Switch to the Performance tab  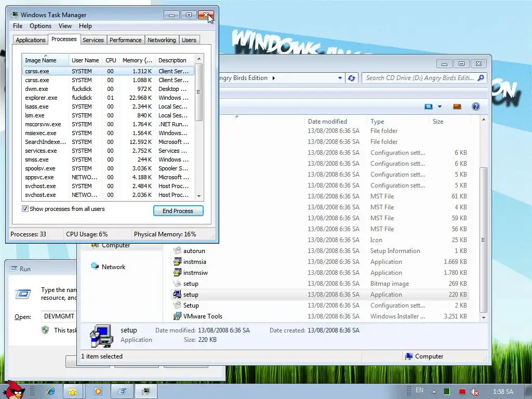pos(125,40)
